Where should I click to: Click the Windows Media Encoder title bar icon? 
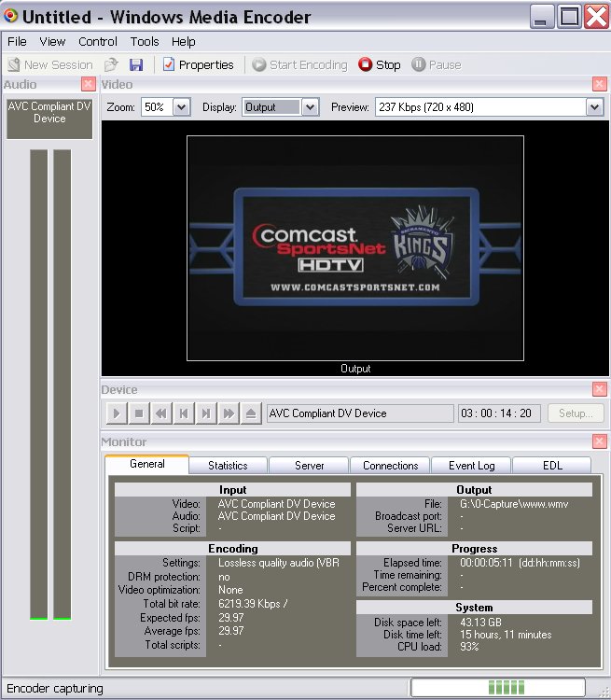10,16
